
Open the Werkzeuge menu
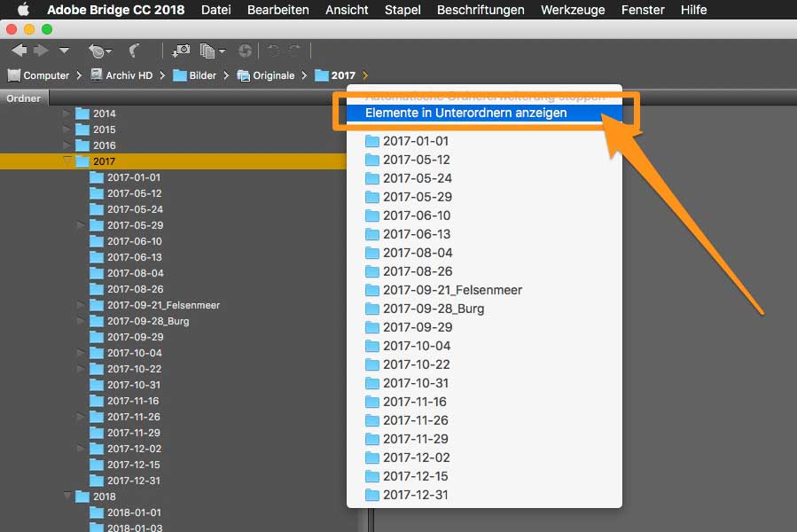(x=573, y=10)
